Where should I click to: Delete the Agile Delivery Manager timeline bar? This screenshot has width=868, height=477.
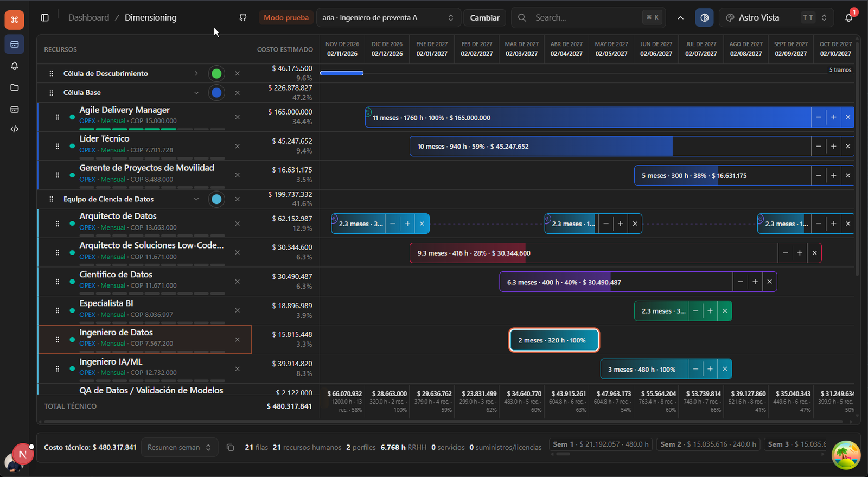pyautogui.click(x=848, y=117)
